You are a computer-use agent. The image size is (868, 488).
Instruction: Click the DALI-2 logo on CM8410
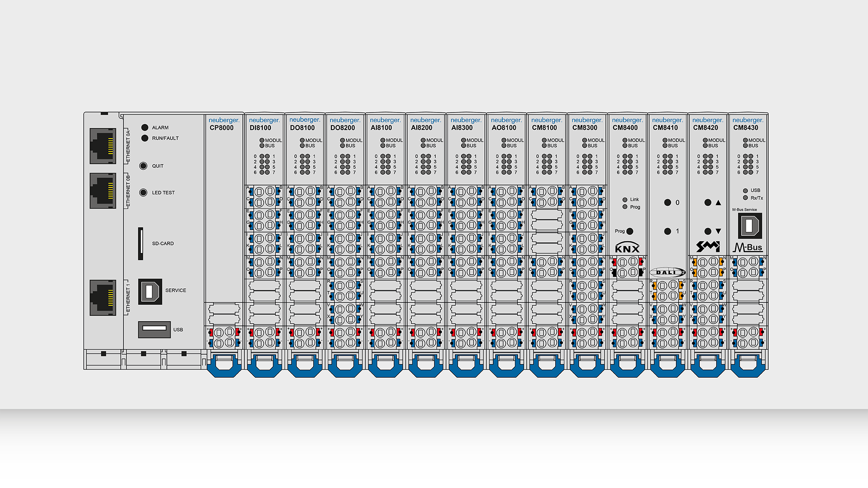point(667,272)
